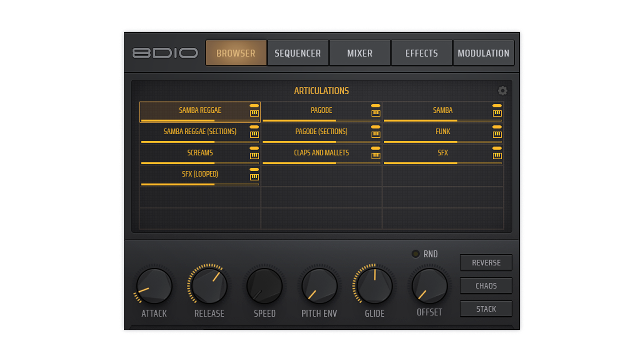Open the Effects tab

(421, 53)
